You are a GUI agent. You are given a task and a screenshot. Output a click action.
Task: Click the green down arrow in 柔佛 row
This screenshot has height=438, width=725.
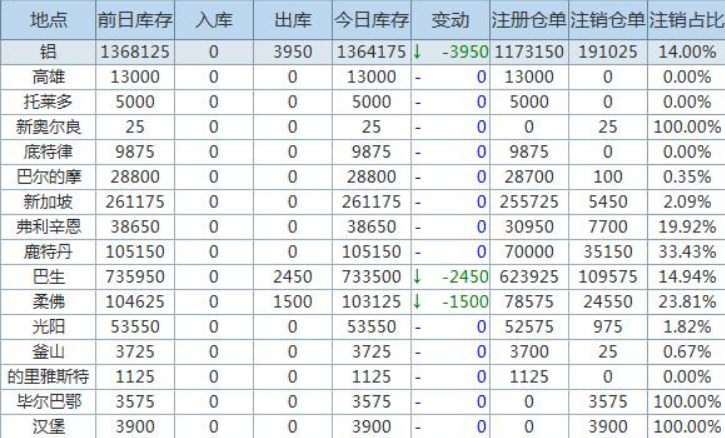pos(417,302)
